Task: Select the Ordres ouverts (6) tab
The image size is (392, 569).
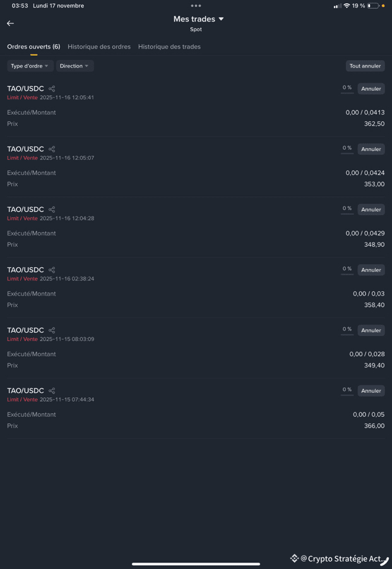Action: pos(33,47)
